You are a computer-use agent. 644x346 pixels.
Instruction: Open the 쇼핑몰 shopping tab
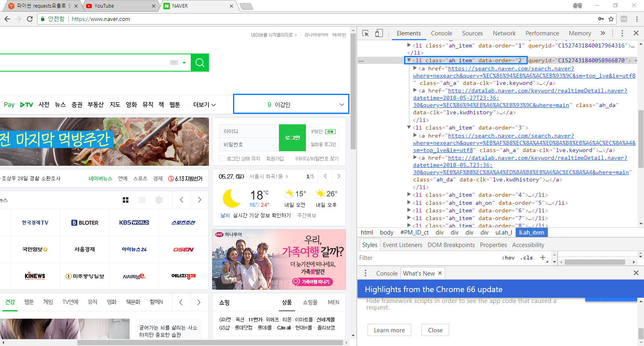tap(310, 302)
